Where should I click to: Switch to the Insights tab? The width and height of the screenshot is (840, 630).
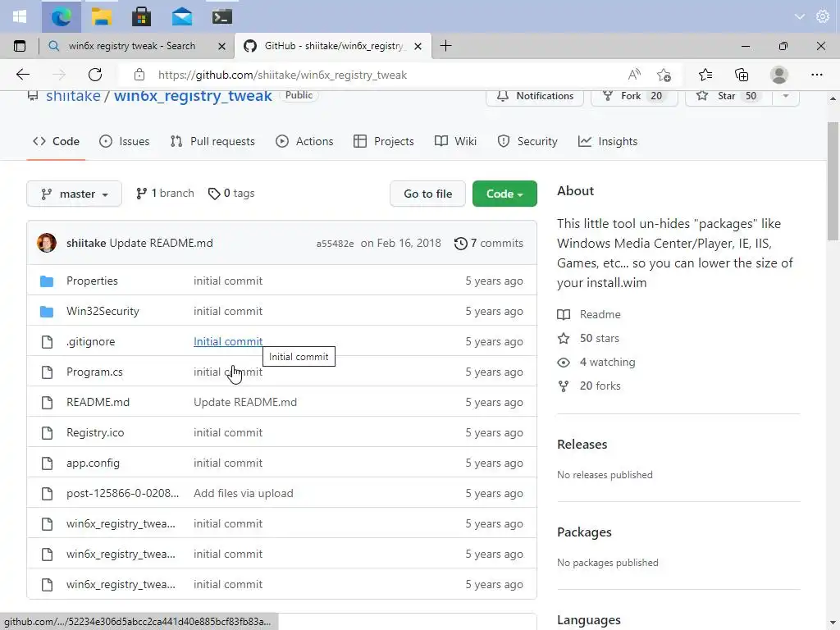pos(608,141)
